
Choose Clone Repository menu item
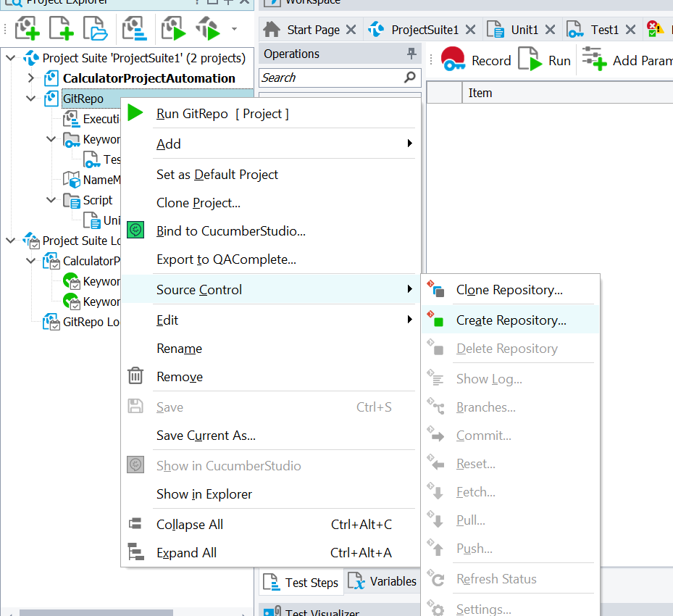point(509,290)
